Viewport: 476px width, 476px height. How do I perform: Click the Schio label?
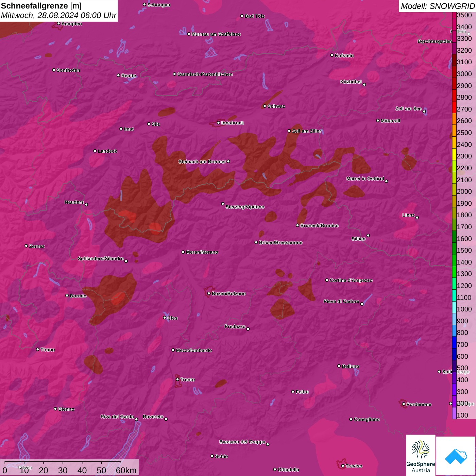221,456
